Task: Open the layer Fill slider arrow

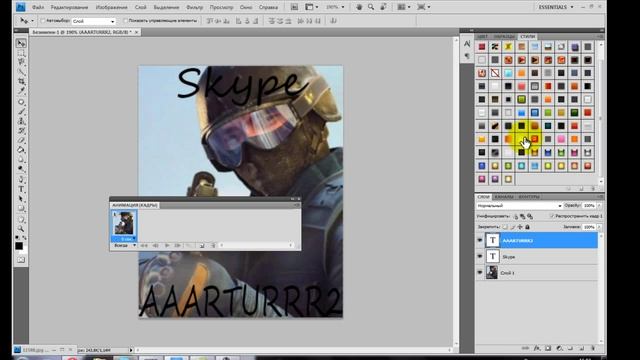Action: coord(599,227)
